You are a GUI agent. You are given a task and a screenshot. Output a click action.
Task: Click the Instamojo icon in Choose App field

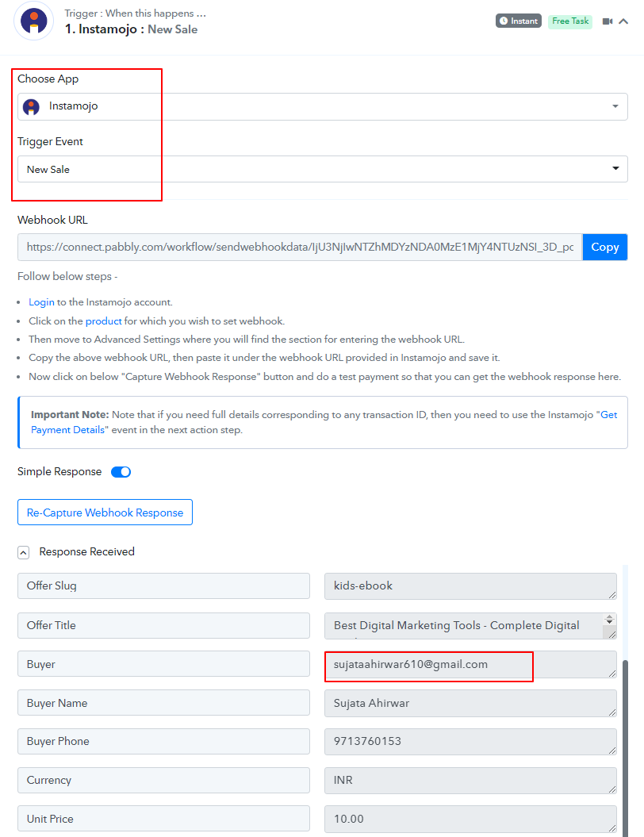tap(32, 107)
